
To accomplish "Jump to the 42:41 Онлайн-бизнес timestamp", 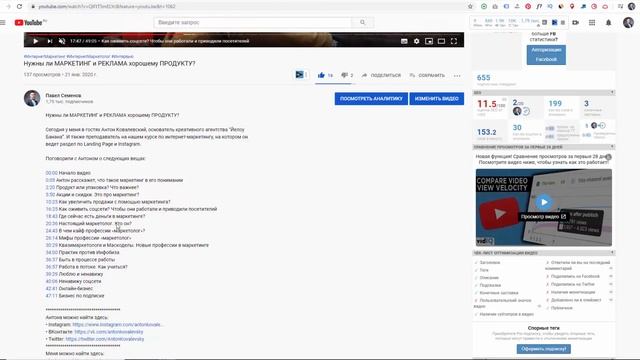I will [51, 288].
